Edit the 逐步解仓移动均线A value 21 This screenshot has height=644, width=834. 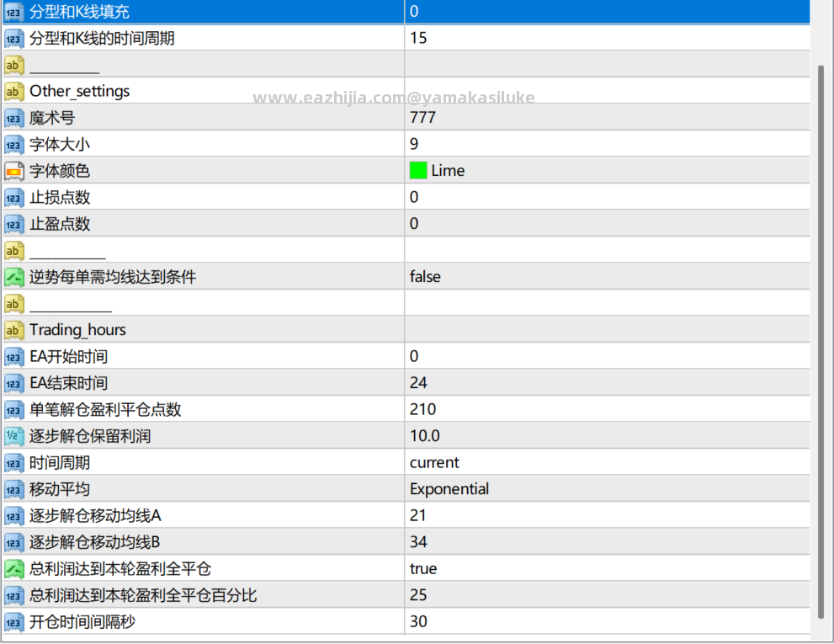pos(607,515)
